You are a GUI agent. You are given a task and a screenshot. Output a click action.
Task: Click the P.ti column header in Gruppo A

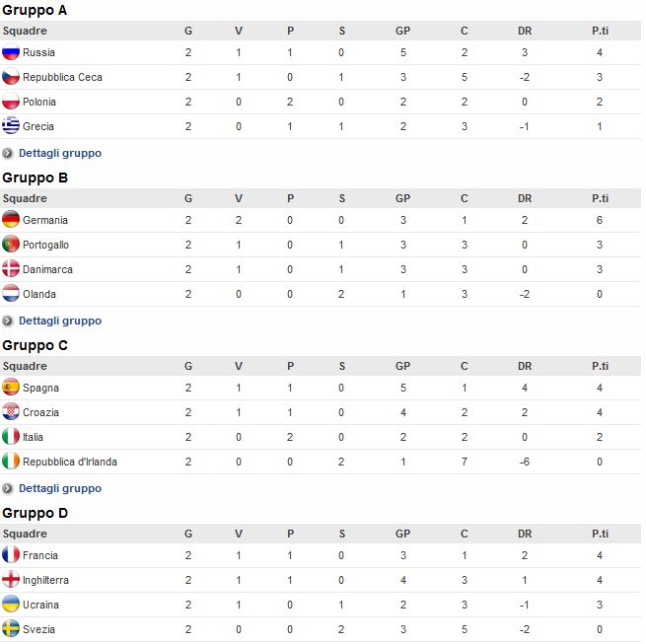[x=600, y=31]
